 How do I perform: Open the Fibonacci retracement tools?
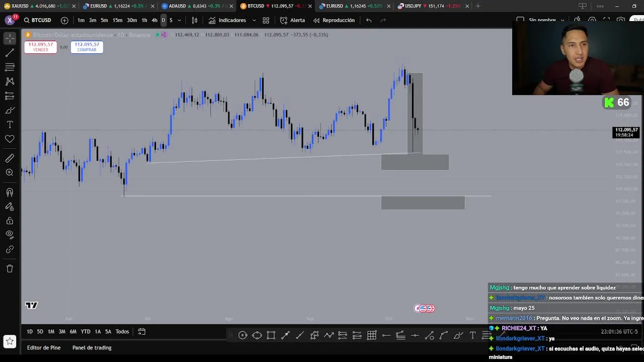[x=10, y=67]
